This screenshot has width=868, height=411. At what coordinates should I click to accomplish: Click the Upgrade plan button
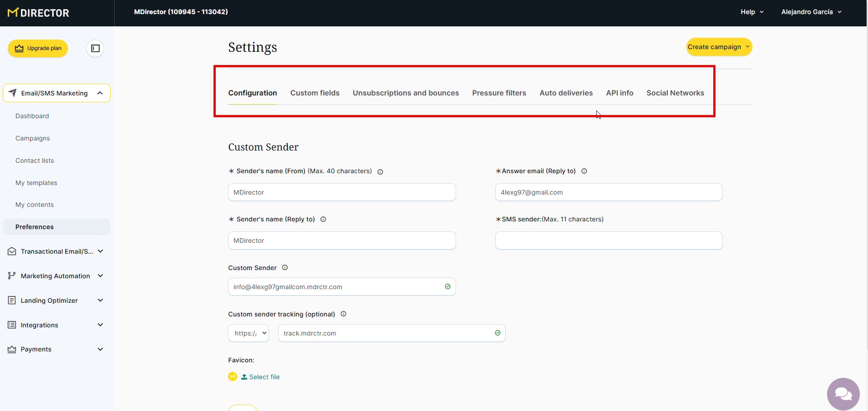38,48
